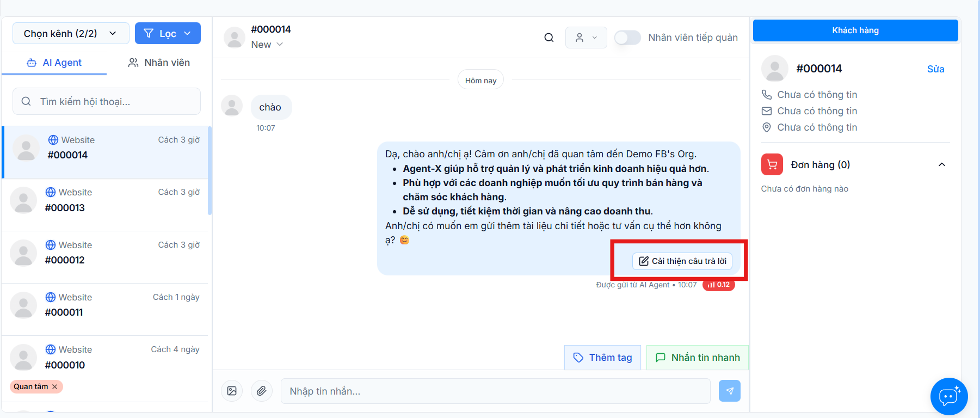Screen dimensions: 980x418
Task: Click the Được gửi từ AI Agent text
Action: tap(633, 285)
